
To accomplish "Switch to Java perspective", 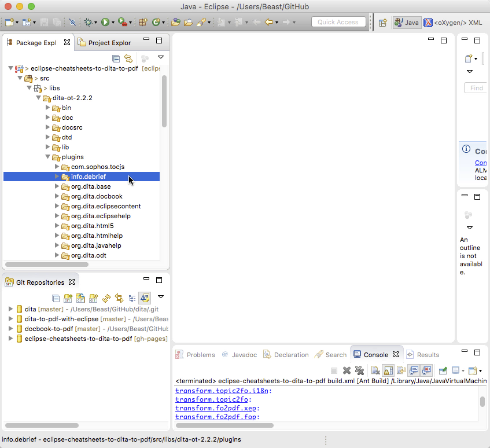I will pos(407,23).
